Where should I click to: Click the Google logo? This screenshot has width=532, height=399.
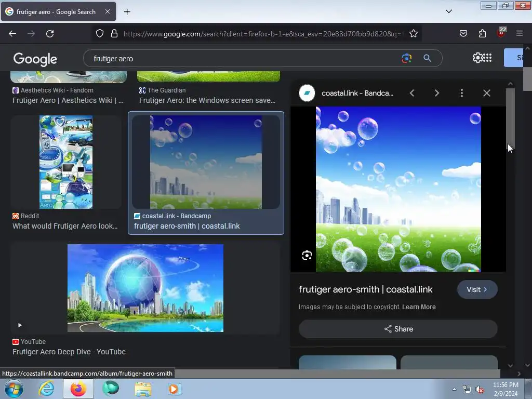pos(35,59)
